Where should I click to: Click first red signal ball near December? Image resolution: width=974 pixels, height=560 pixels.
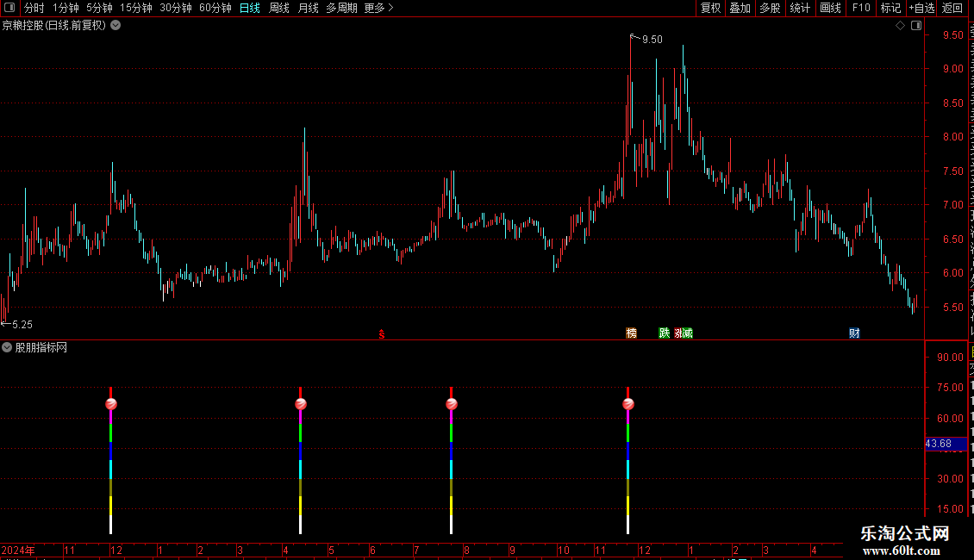[111, 404]
